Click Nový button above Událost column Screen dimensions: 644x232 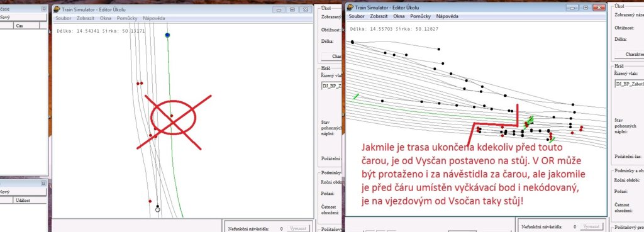tap(23, 192)
